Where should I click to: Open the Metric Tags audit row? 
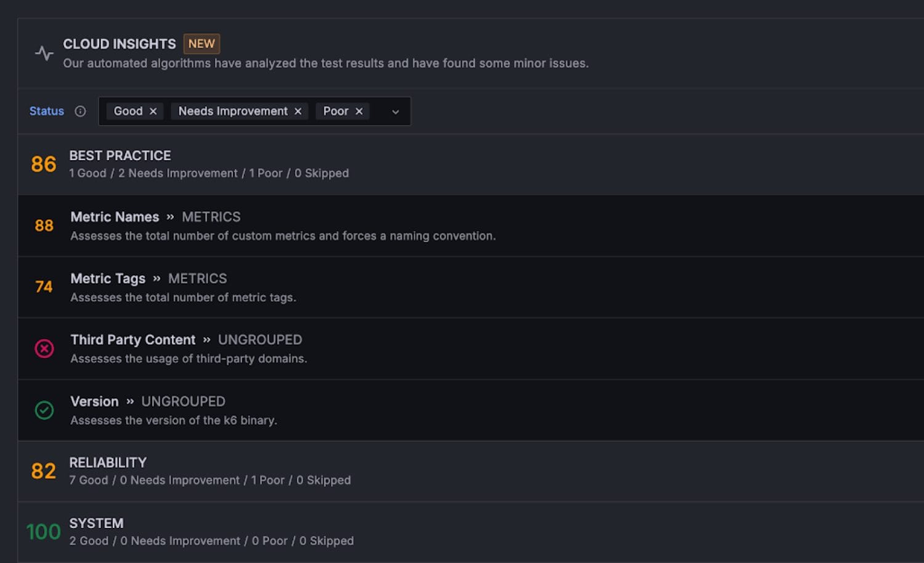tap(471, 287)
